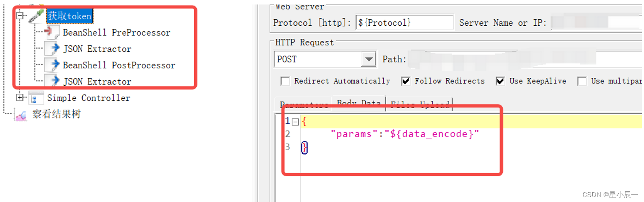Click the 获取token sampler pipette icon
644x202 pixels.
click(x=36, y=16)
